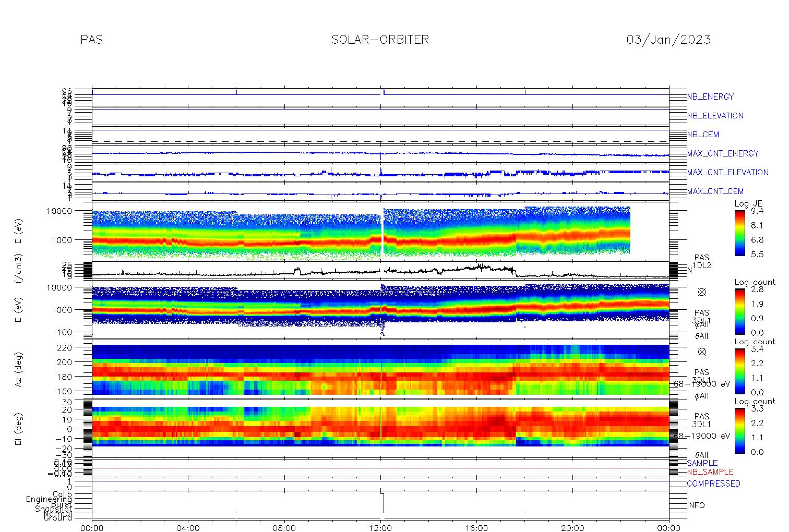Image resolution: width=789 pixels, height=532 pixels.
Task: Click the INFO panel label
Action: point(696,505)
